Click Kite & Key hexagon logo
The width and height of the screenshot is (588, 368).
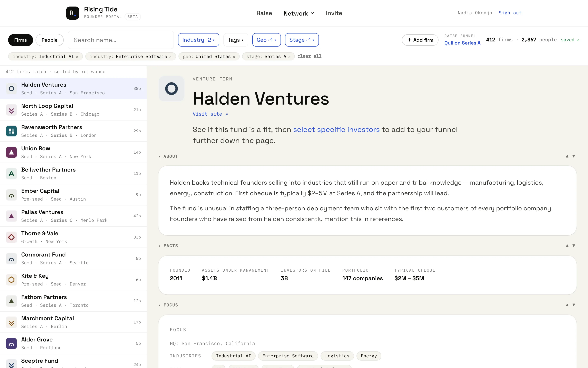[x=11, y=280]
